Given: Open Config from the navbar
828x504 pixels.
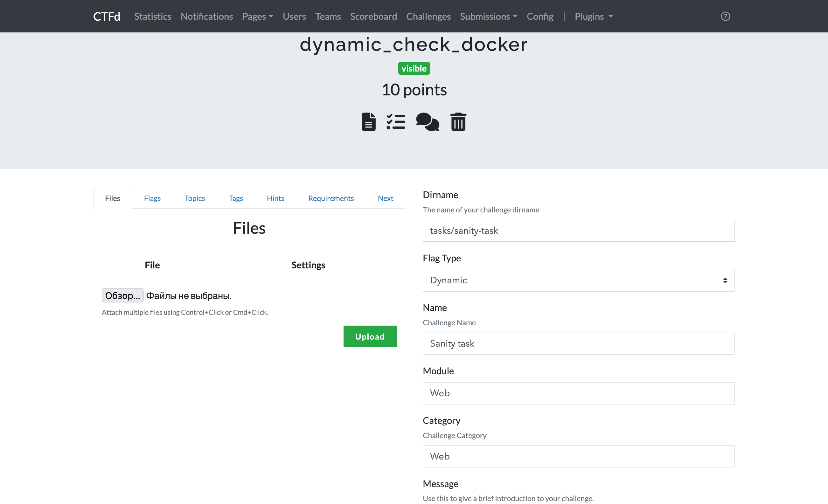Looking at the screenshot, I should [x=540, y=16].
